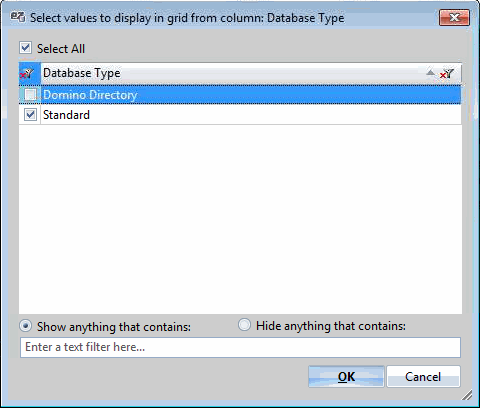Confirm selection with OK button

(x=346, y=377)
